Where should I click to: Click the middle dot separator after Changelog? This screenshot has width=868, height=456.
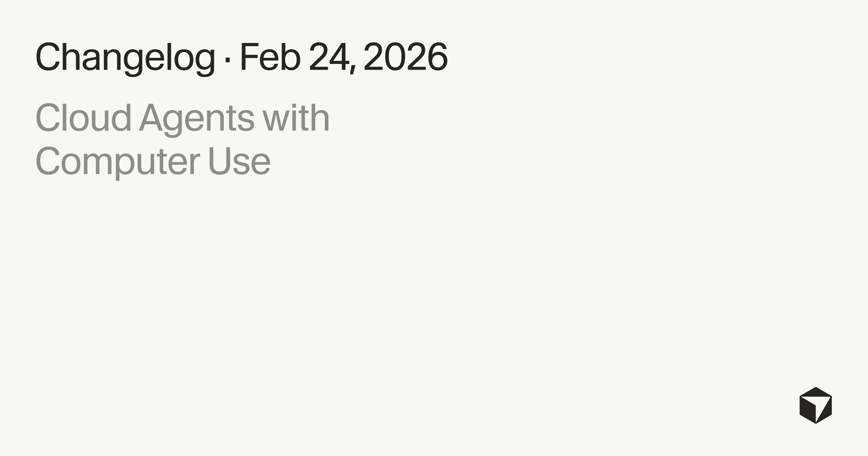[227, 60]
